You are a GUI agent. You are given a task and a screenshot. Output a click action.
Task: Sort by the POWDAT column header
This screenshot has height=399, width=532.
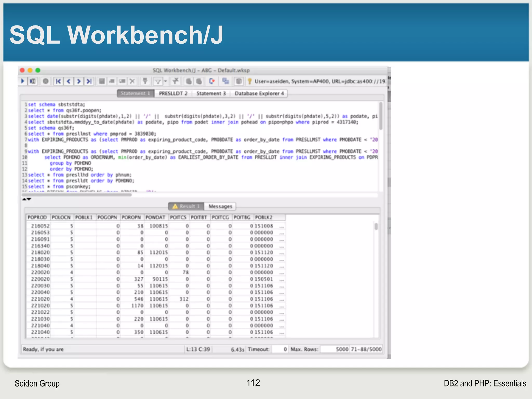click(x=156, y=217)
